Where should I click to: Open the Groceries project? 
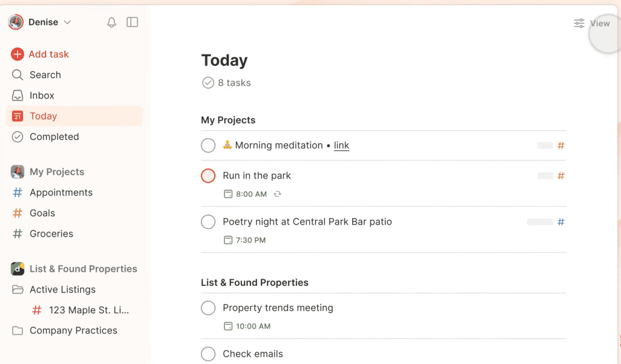tap(51, 234)
